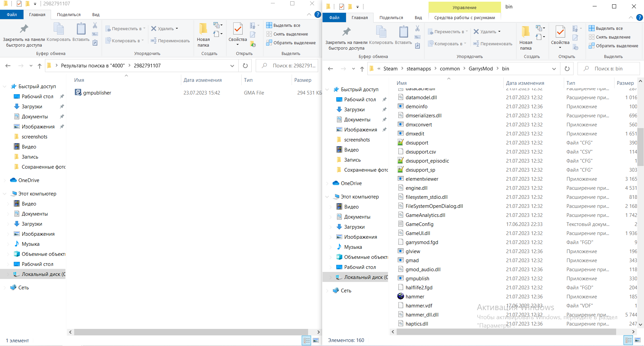The image size is (644, 346).
Task: Click Cut scissors icon in 2982791107 window
Action: [x=95, y=25]
